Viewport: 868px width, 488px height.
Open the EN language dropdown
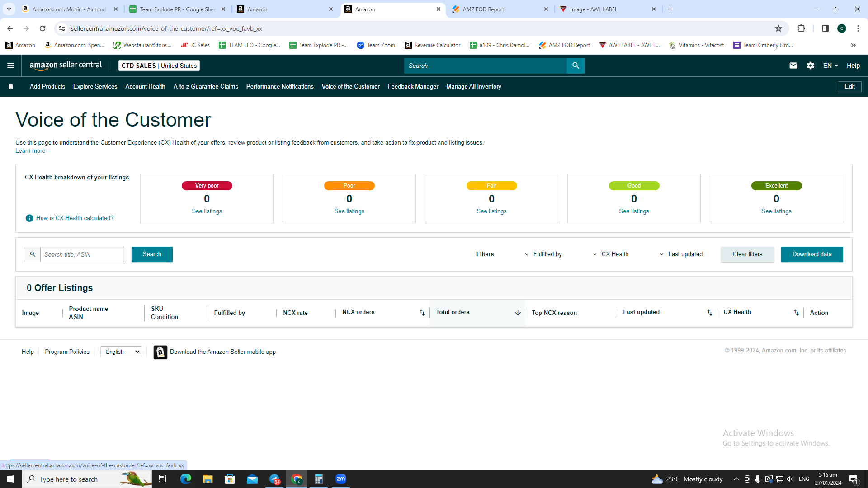click(x=830, y=66)
